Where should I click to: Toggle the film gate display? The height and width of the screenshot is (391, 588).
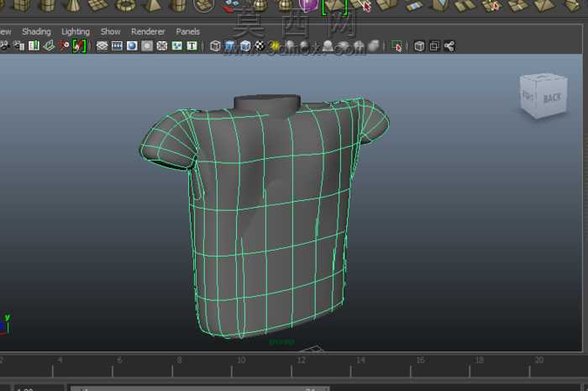click(117, 46)
